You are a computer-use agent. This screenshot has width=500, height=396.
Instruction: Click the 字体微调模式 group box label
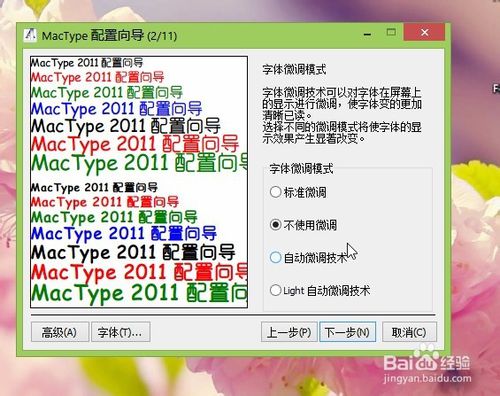pos(301,169)
